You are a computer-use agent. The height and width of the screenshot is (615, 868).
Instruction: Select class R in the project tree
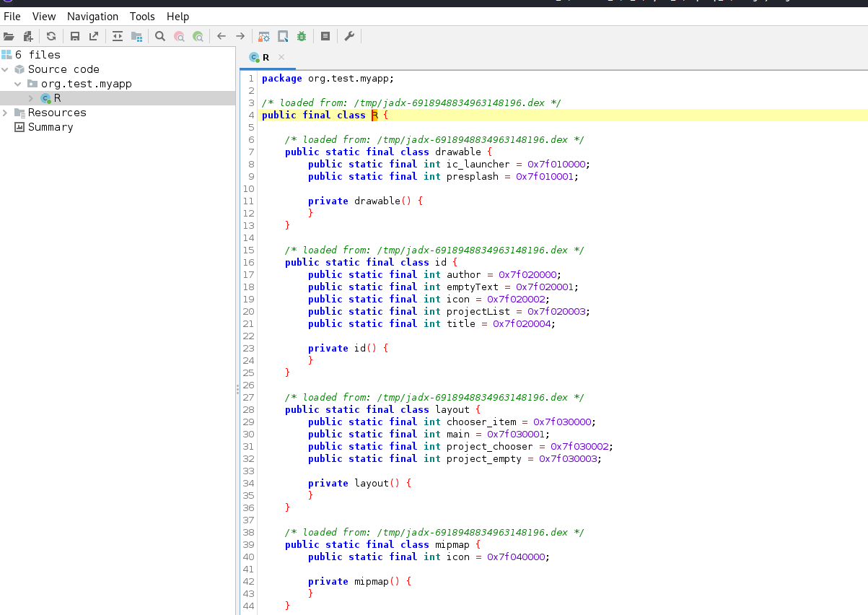[x=57, y=98]
